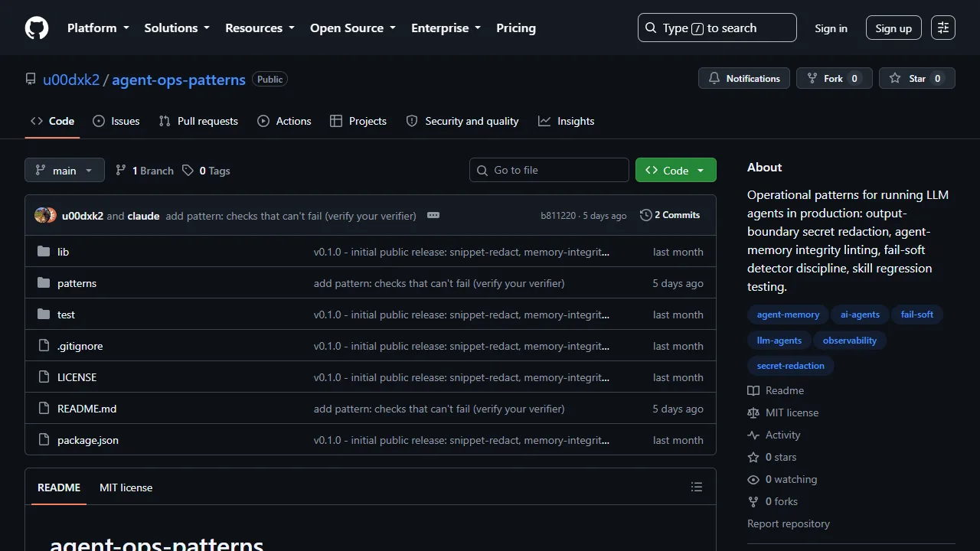This screenshot has width=980, height=551.
Task: Click the Report repository link
Action: [789, 523]
